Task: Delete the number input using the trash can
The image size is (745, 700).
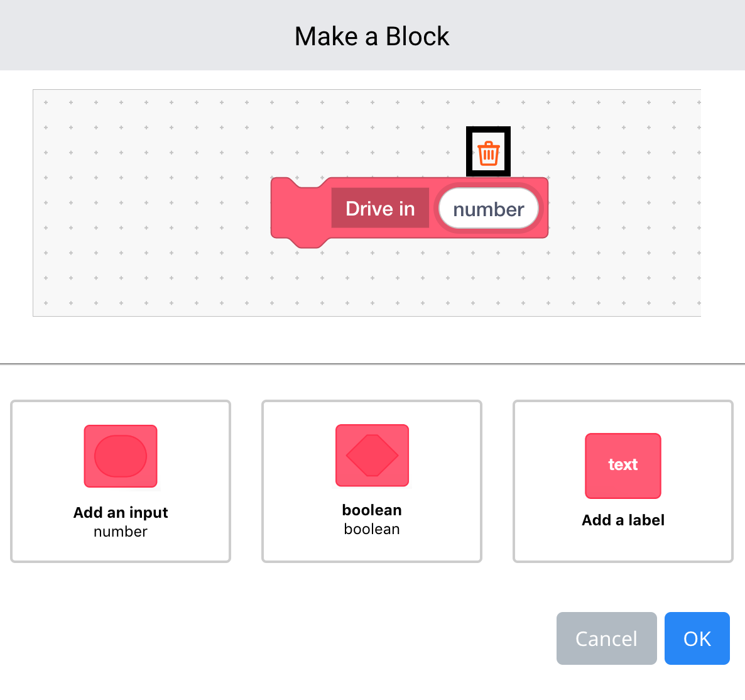Action: tap(489, 151)
